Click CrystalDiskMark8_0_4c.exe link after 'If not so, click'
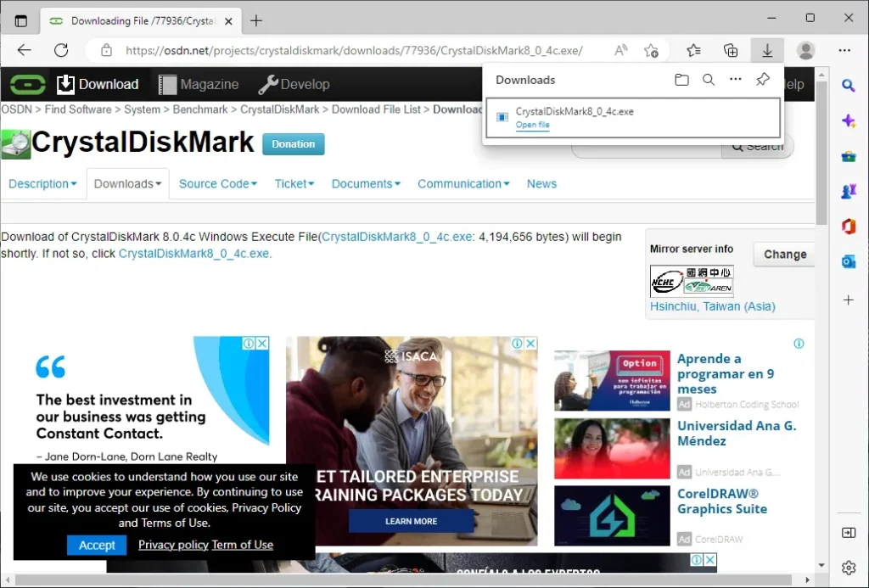This screenshot has height=588, width=869. (x=194, y=254)
